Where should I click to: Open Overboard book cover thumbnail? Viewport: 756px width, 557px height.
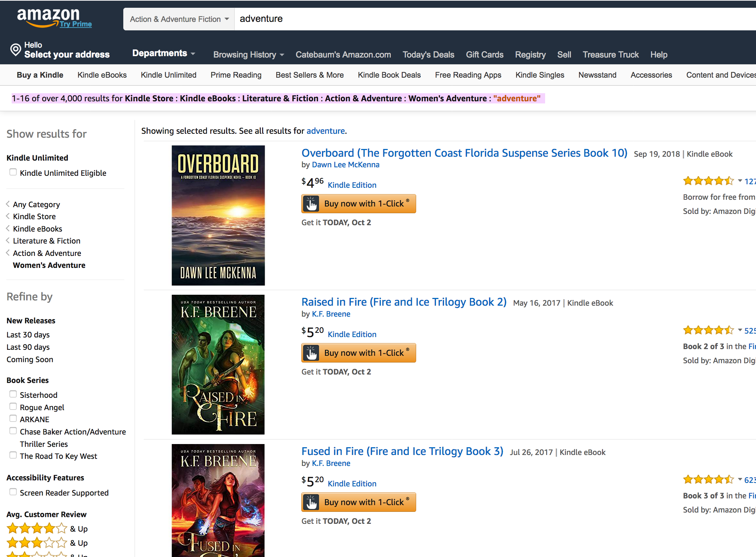click(218, 215)
